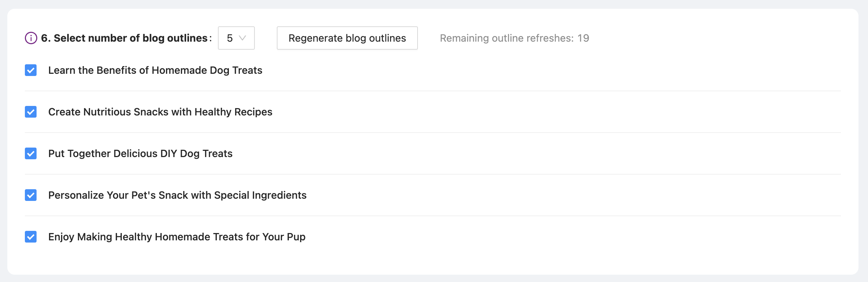Click the 'Select number of blog outlines' heading
868x282 pixels.
131,38
